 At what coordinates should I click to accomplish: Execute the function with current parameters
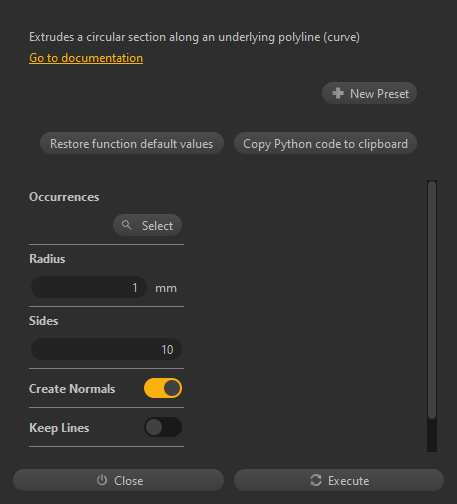point(339,480)
